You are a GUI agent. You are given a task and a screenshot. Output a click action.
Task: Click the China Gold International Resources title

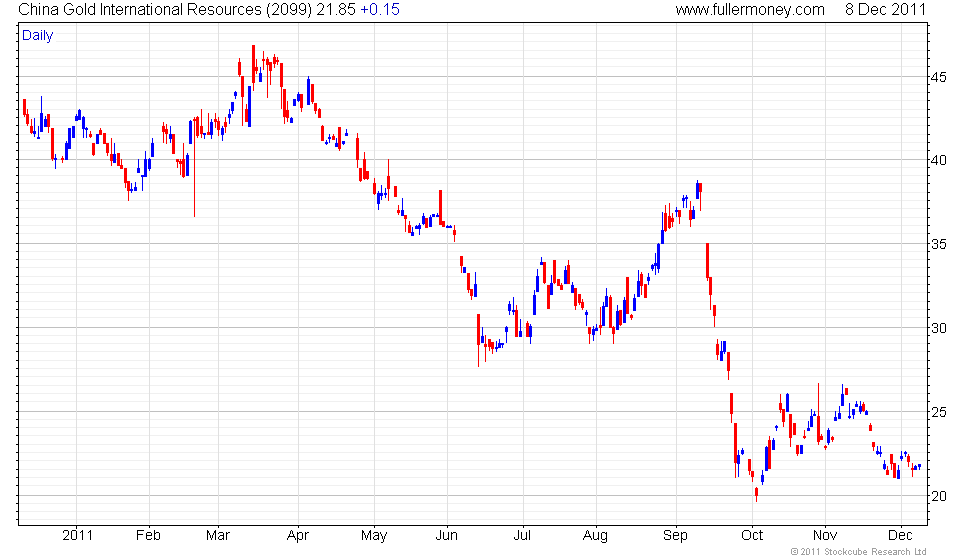[140, 9]
